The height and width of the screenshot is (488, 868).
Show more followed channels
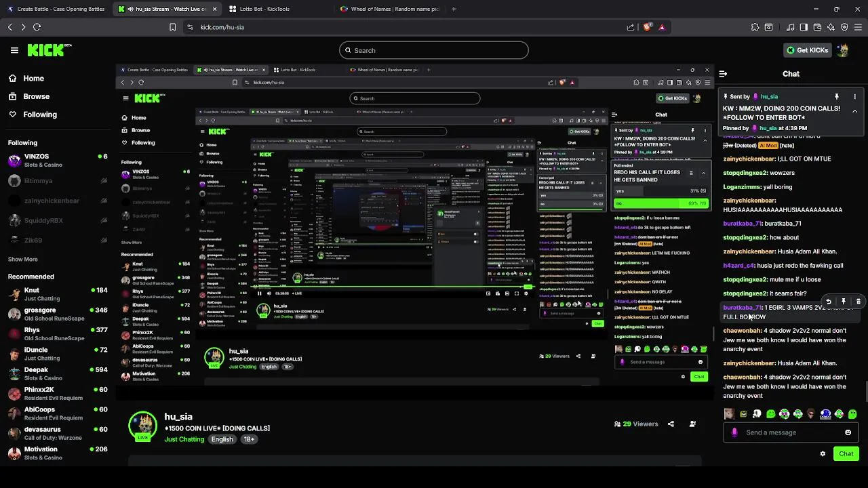[22, 259]
